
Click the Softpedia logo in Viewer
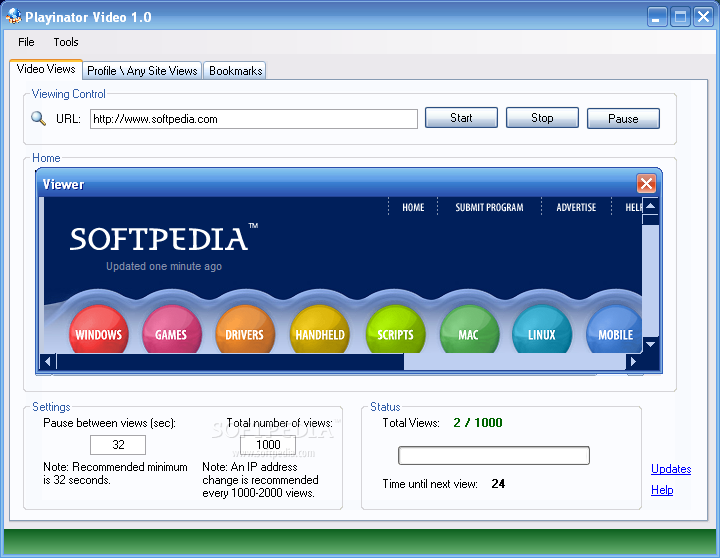pyautogui.click(x=163, y=239)
